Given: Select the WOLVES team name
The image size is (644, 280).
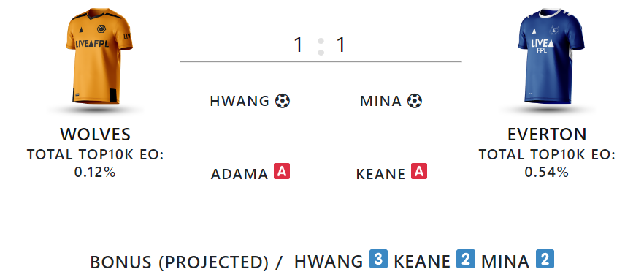Looking at the screenshot, I should click(95, 135).
